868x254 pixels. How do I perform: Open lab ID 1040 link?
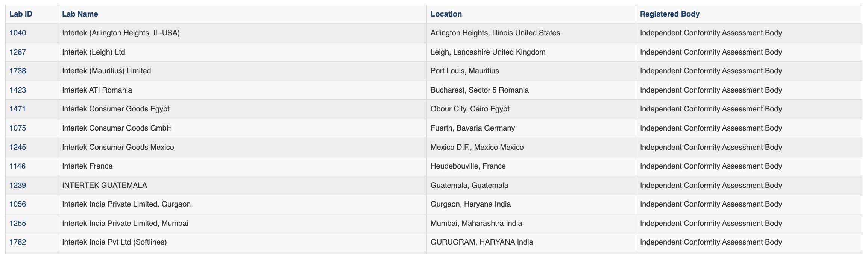18,33
